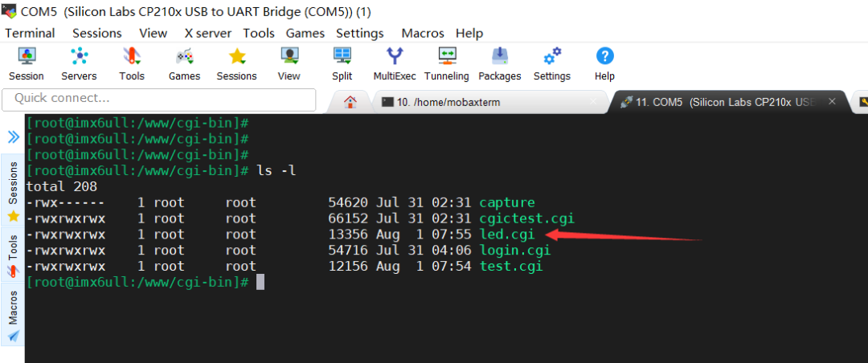Viewport: 868px width, 363px height.
Task: Open the Sessions vertical sidebar tab
Action: (13, 185)
